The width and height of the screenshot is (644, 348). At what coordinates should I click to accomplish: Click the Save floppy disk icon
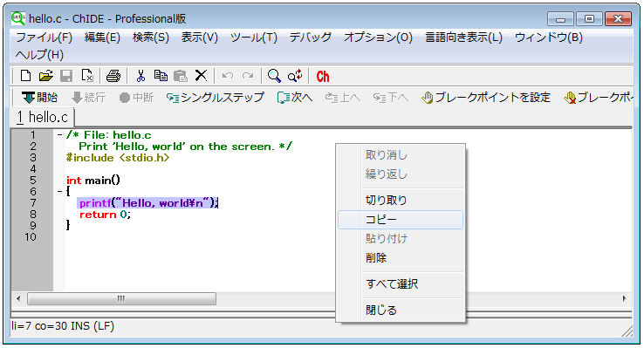click(66, 76)
